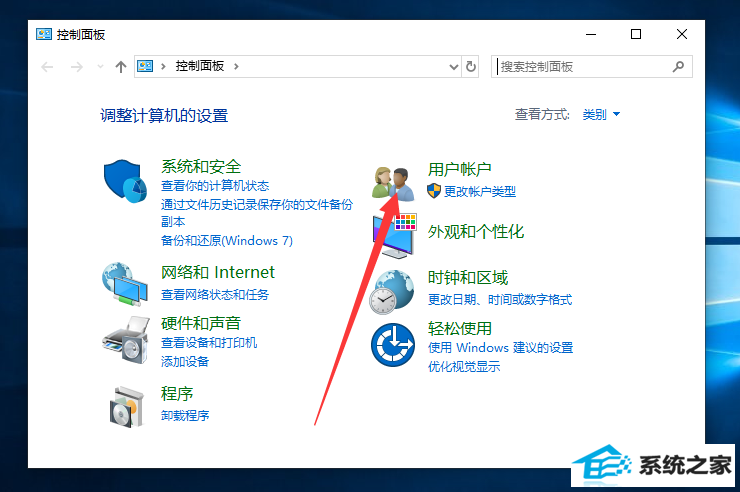Open the 卸载程序 link

pos(185,416)
